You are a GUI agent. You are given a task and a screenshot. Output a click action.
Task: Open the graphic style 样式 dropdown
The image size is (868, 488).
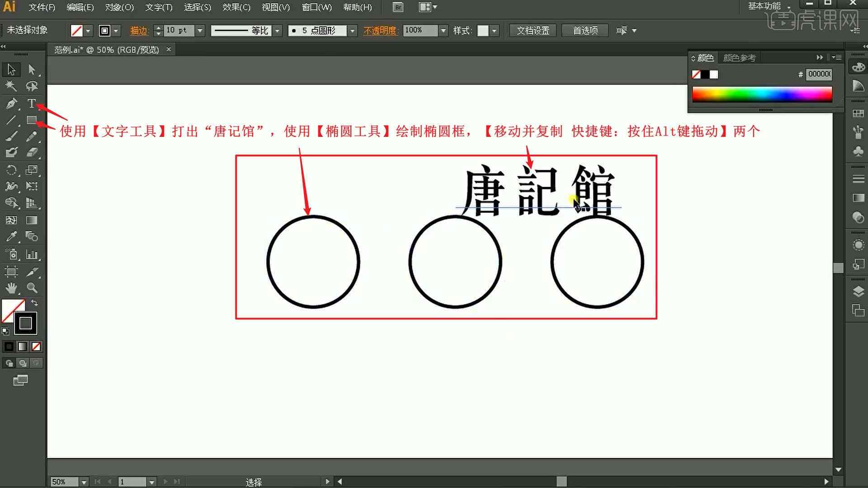[x=495, y=31]
